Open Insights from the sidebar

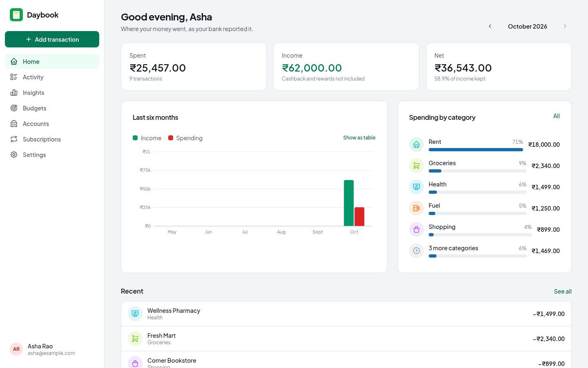[x=52, y=92]
